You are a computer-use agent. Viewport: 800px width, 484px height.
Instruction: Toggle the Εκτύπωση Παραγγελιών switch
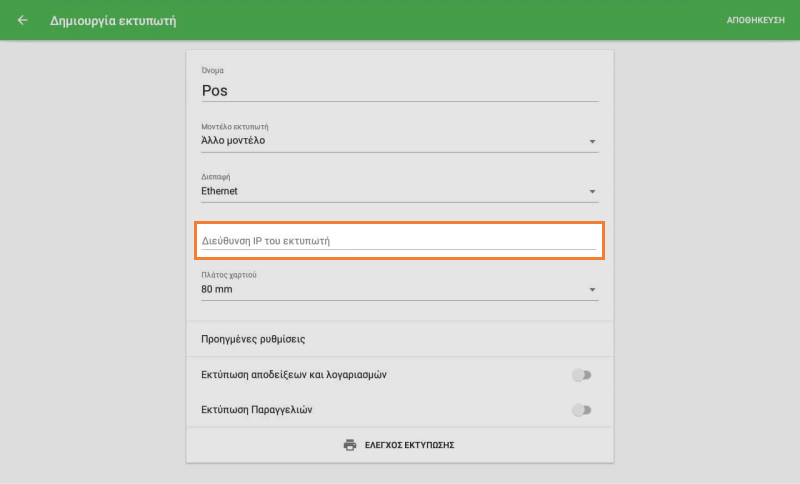(x=581, y=410)
